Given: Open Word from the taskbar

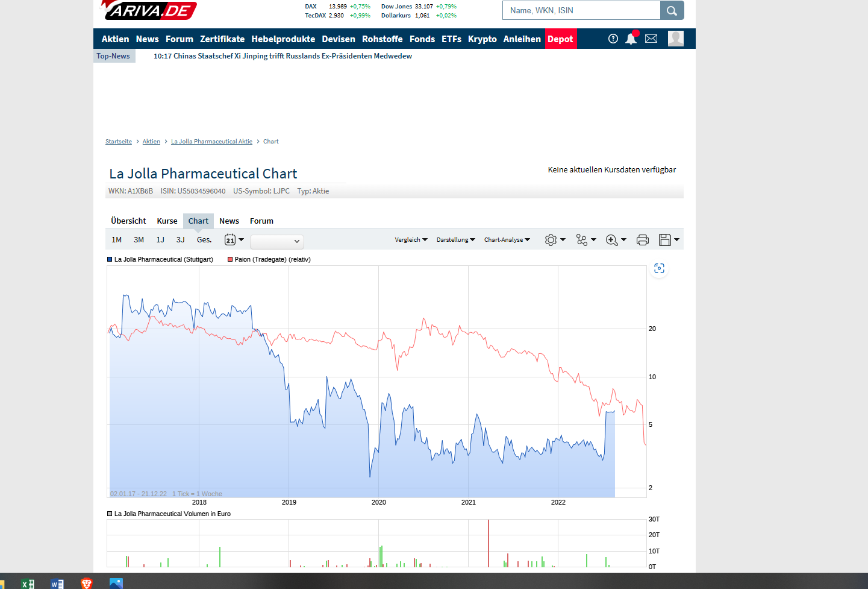Looking at the screenshot, I should point(57,584).
